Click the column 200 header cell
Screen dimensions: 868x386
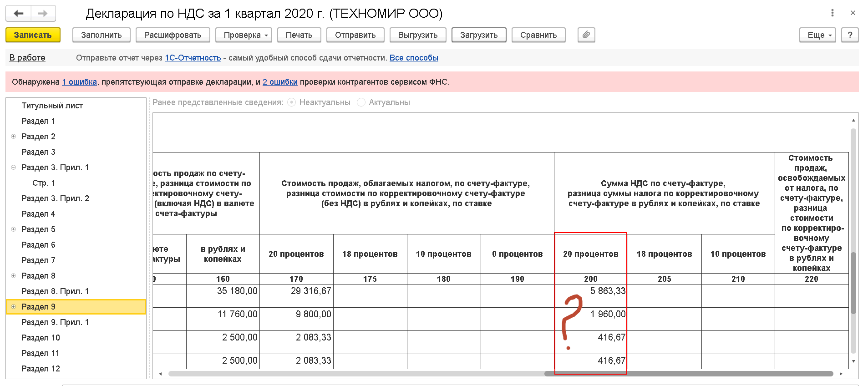pyautogui.click(x=591, y=279)
